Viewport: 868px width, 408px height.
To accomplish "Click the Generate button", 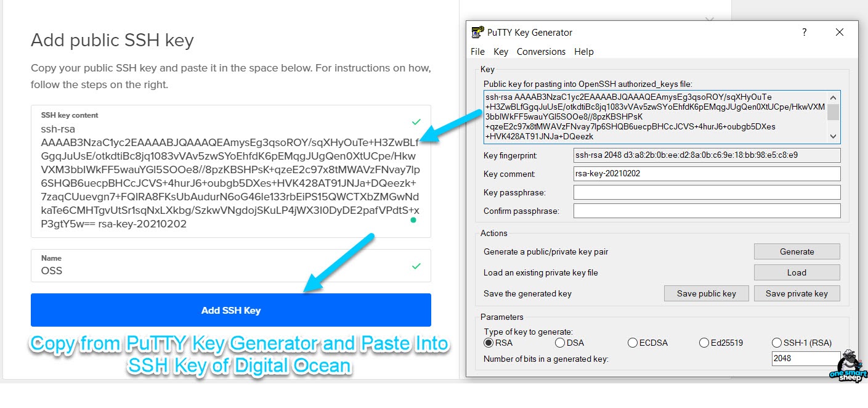I will (x=797, y=251).
